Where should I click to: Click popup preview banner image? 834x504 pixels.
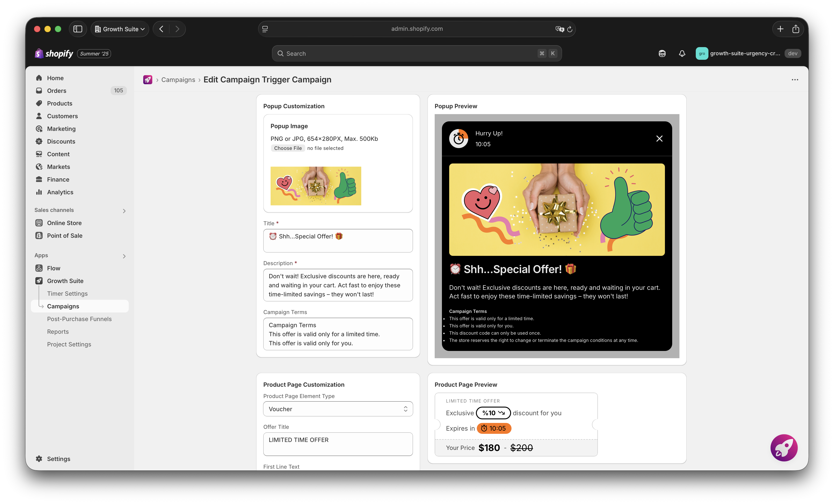[x=557, y=209]
